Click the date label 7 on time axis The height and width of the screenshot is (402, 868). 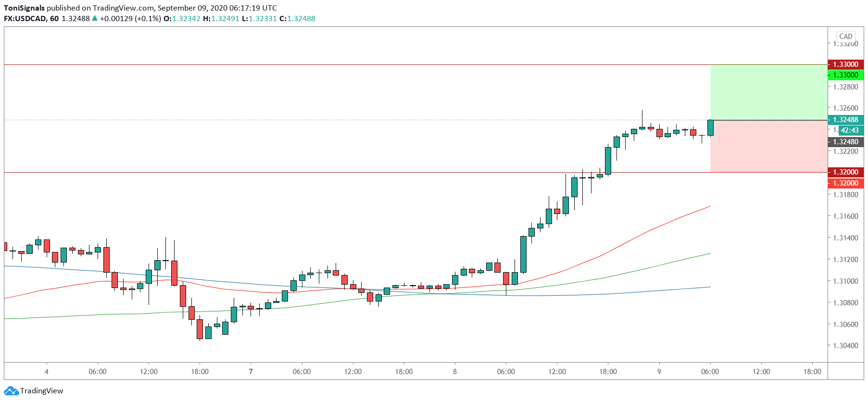click(x=251, y=372)
